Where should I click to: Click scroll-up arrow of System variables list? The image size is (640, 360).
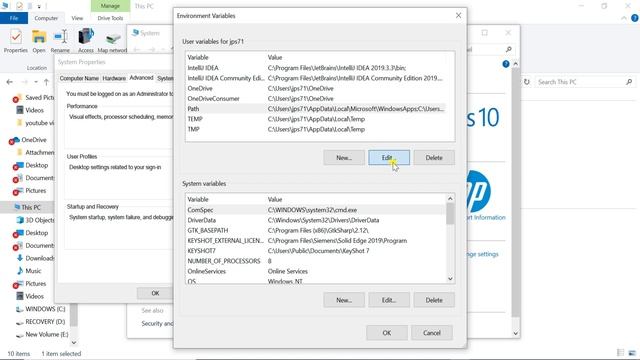450,199
